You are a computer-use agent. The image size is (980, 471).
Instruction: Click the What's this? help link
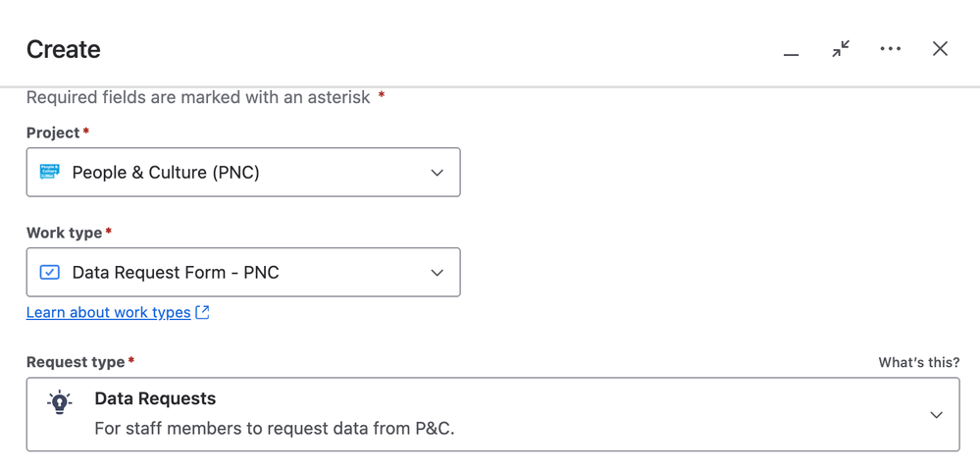point(918,362)
